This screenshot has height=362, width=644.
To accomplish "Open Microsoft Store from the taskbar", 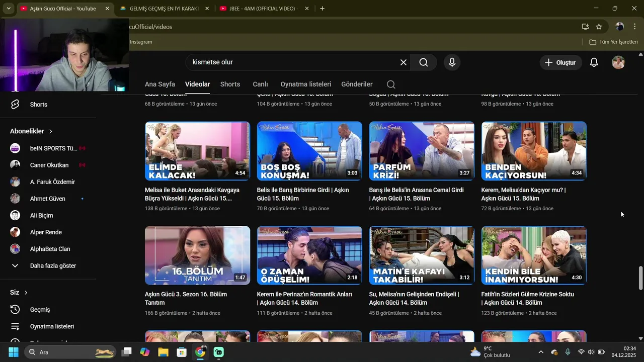I will [182, 352].
